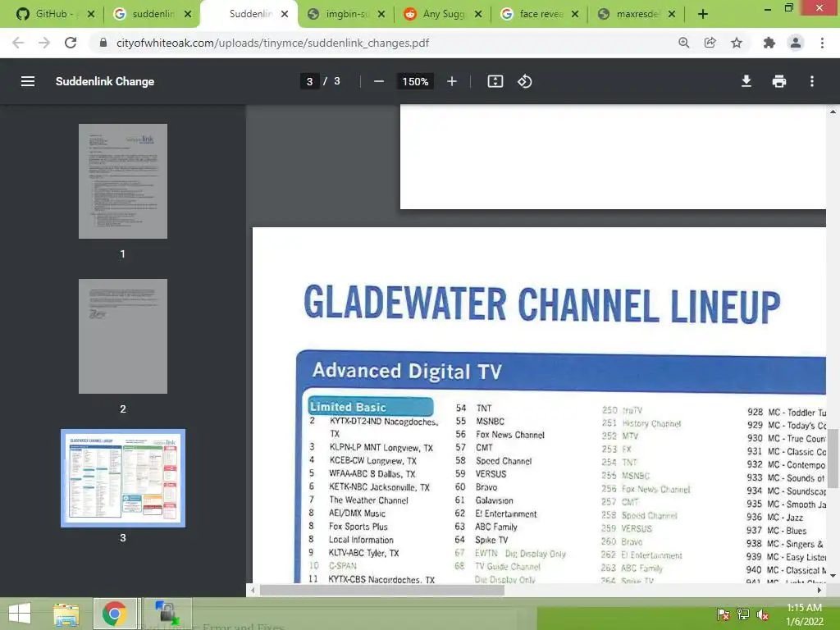The width and height of the screenshot is (840, 630).
Task: Click the MC - Jazz row
Action: (775, 518)
